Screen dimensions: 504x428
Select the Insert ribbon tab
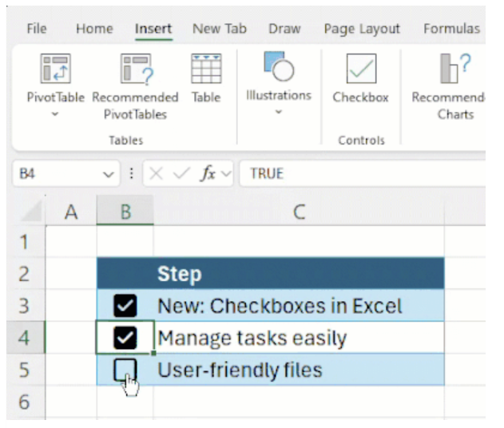pyautogui.click(x=153, y=29)
